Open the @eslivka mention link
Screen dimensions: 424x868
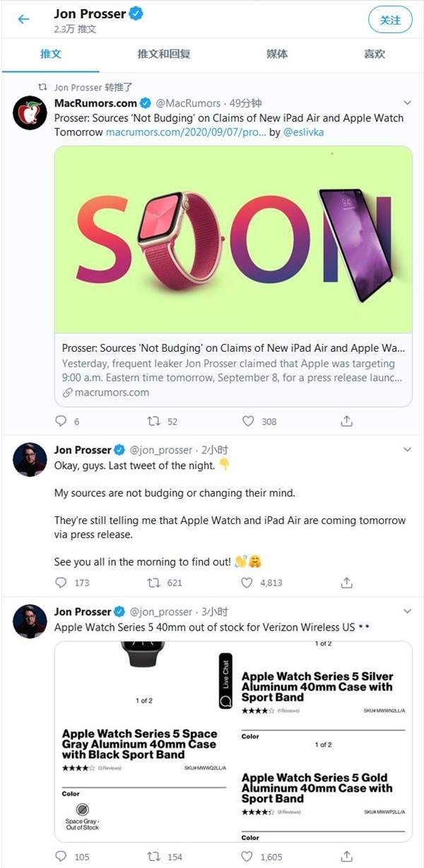[303, 132]
